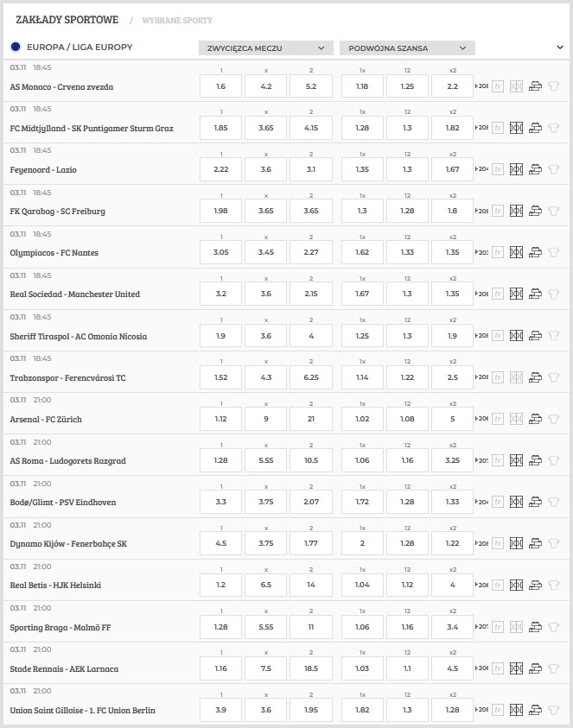Select the draw odds 9 for Arsenal - FC Zürich
Screen dimensions: 573x728
pyautogui.click(x=265, y=418)
